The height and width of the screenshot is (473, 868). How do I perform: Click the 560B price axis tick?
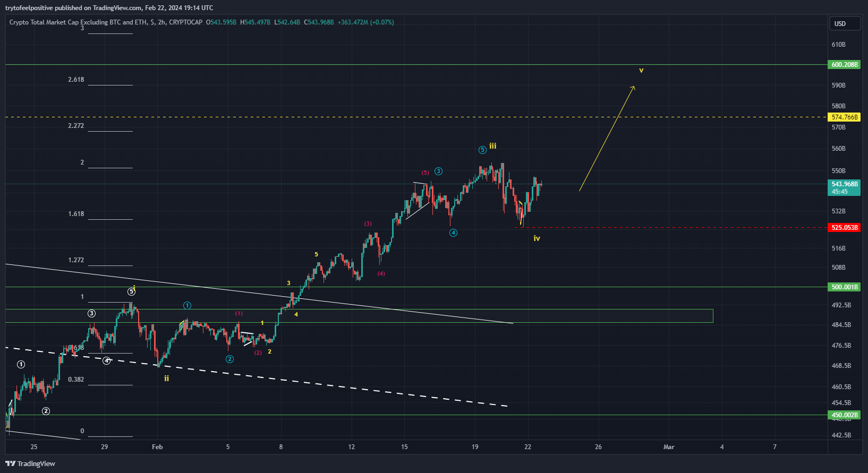(x=839, y=149)
